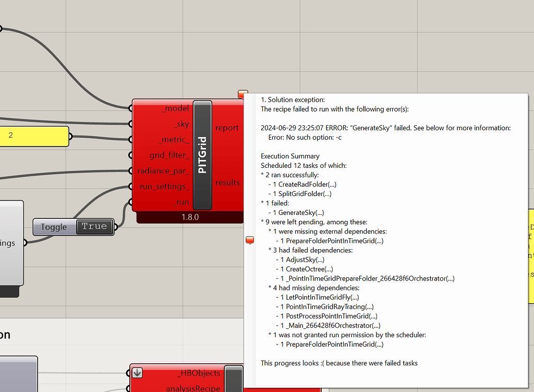Click the _model input parameter

pyautogui.click(x=175, y=108)
